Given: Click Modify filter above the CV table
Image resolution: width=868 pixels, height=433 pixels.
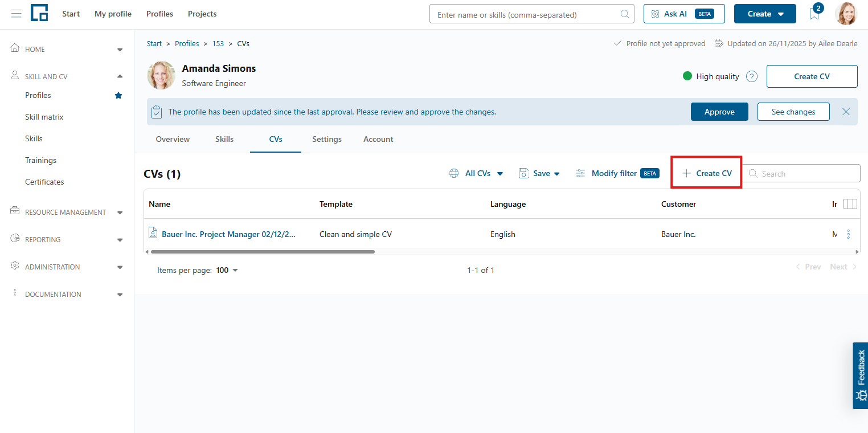Looking at the screenshot, I should 617,173.
